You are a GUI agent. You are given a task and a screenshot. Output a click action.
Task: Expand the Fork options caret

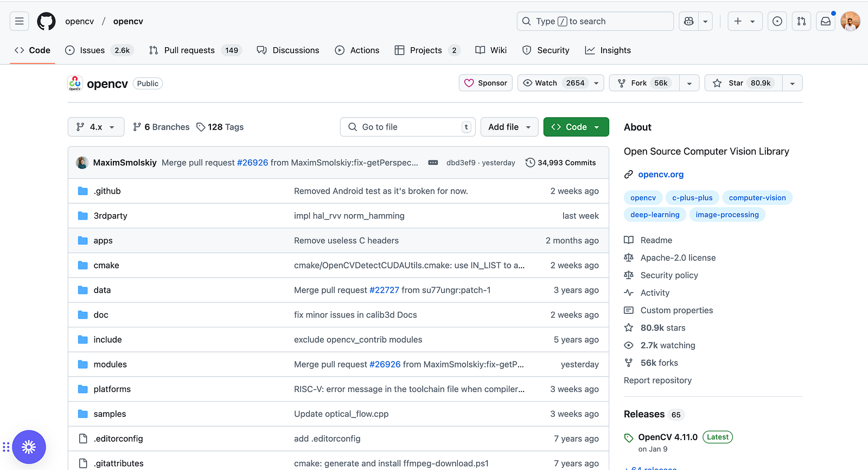pyautogui.click(x=690, y=83)
